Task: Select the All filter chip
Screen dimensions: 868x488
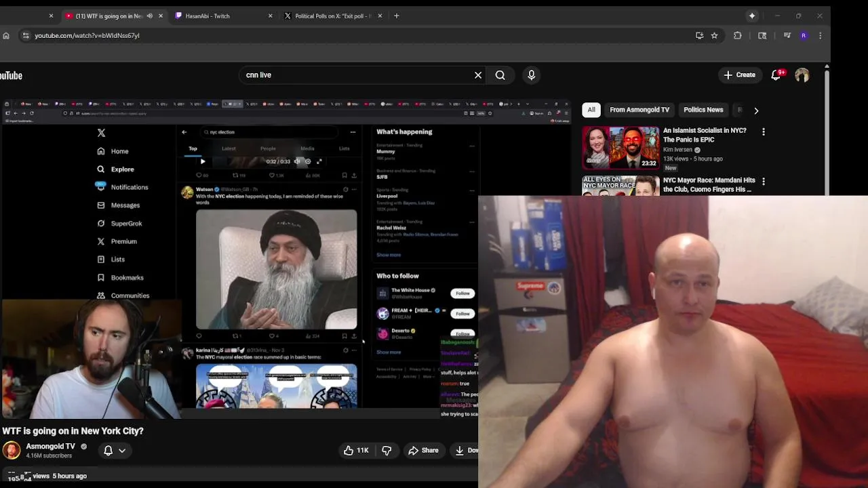Action: point(591,110)
